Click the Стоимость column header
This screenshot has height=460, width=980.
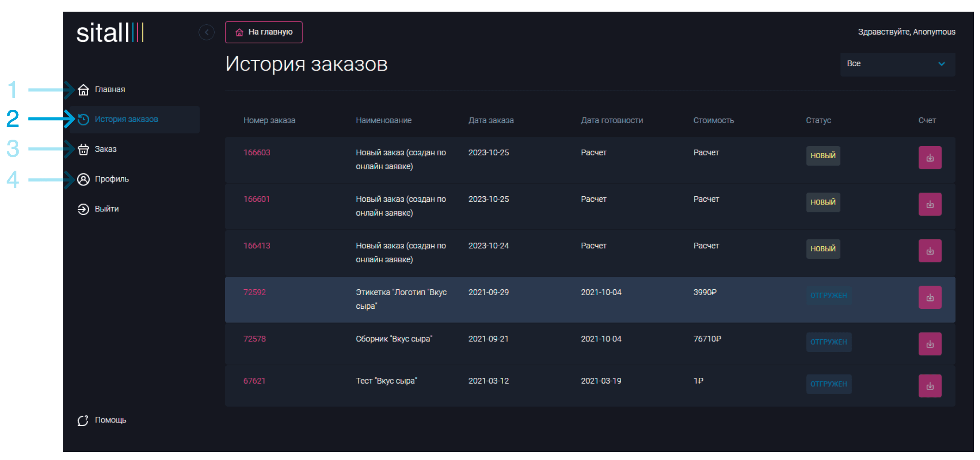coord(714,121)
